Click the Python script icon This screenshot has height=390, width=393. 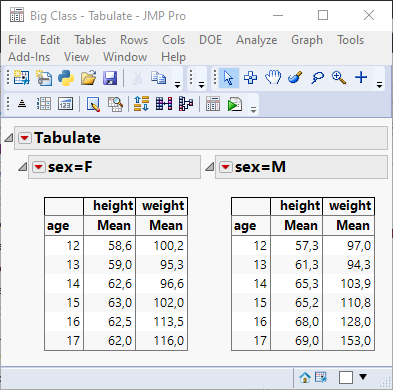point(66,78)
